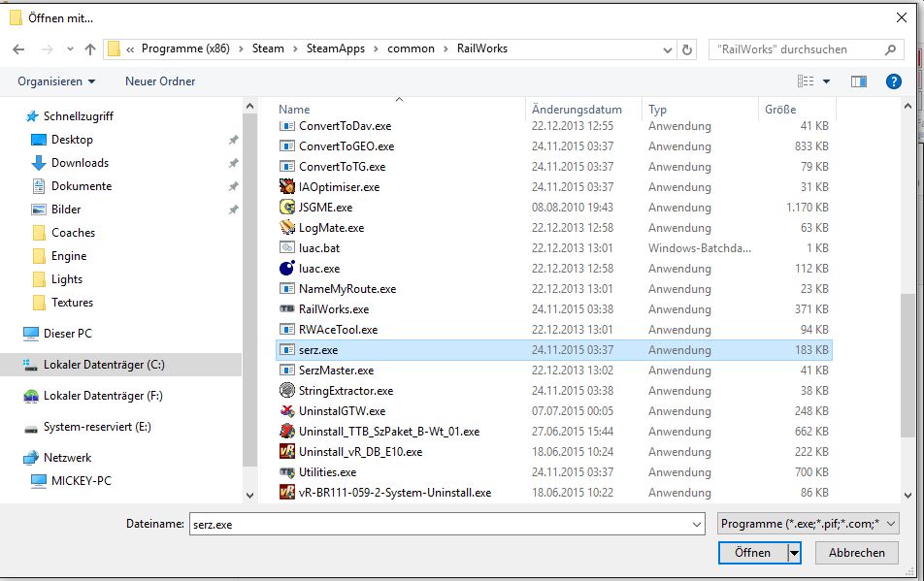Click the Neuer Ordner toolbar item
This screenshot has height=581, width=924.
point(160,81)
